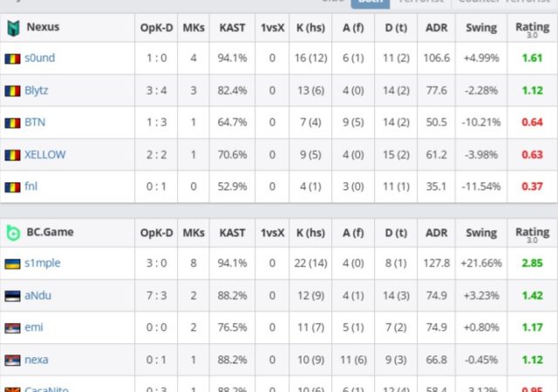Click the flag beside s0und
The height and width of the screenshot is (392, 558).
(12, 58)
